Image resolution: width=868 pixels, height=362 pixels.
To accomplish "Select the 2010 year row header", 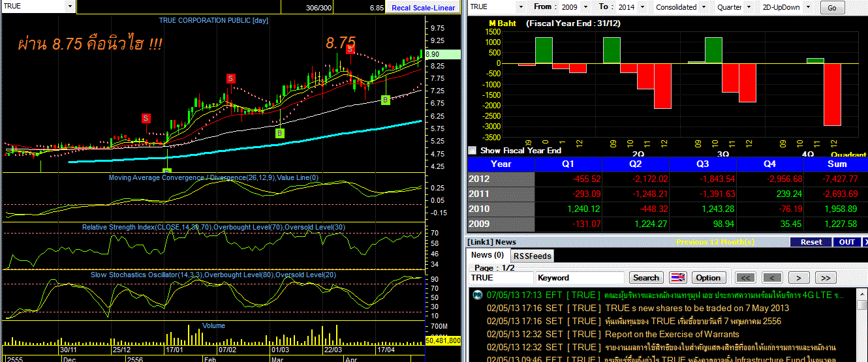I will pyautogui.click(x=501, y=209).
